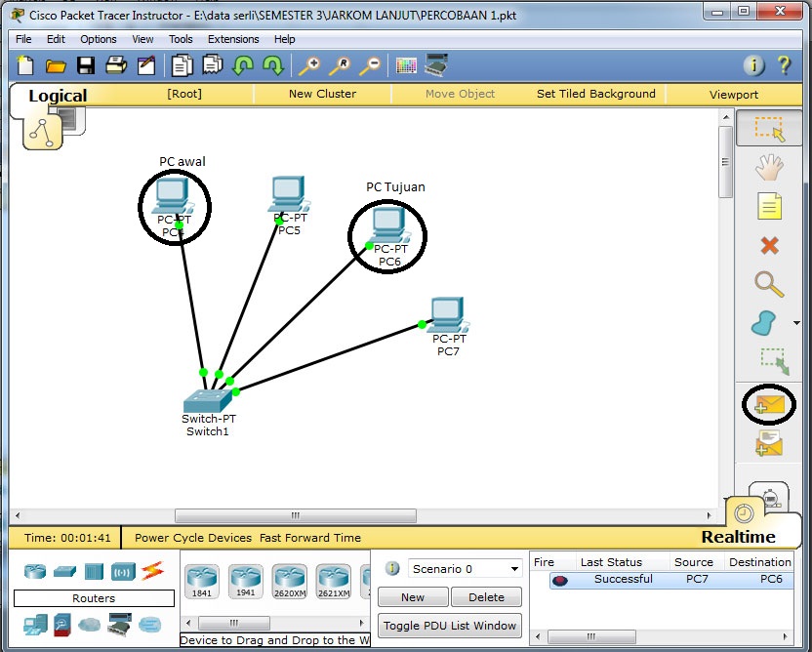The height and width of the screenshot is (652, 812).
Task: Select the Place Note tool
Action: (769, 206)
